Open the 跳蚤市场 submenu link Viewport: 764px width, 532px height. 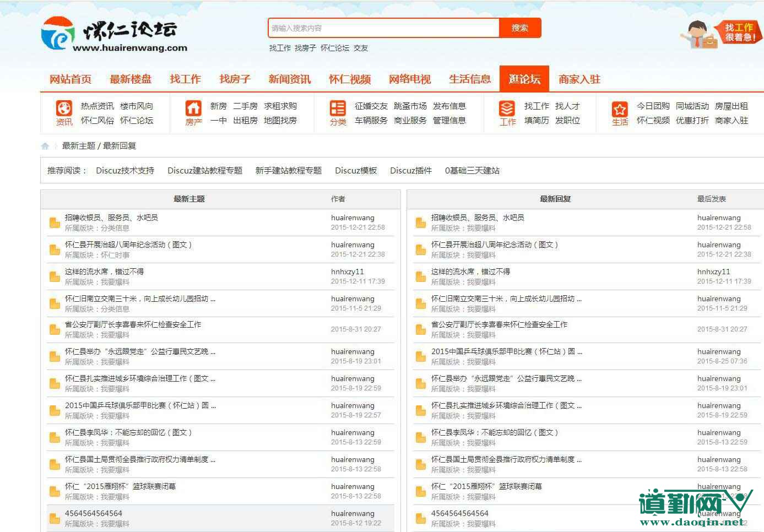[x=410, y=106]
